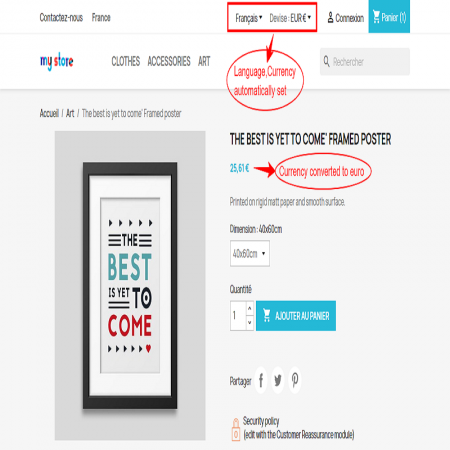Share on Facebook icon
Screen dimensions: 450x450
tap(261, 380)
